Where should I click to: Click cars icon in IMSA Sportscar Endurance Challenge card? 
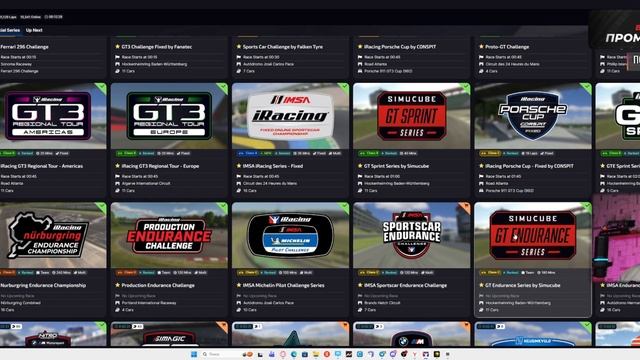pyautogui.click(x=360, y=310)
